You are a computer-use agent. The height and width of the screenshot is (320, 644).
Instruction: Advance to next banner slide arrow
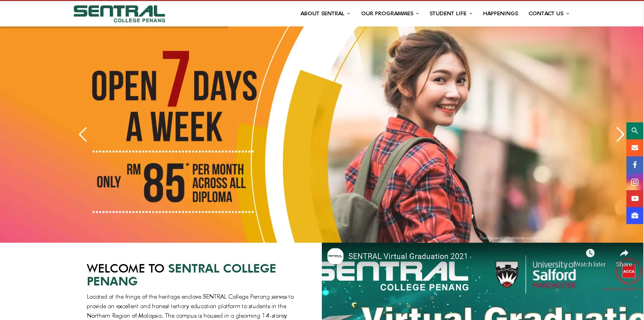point(620,135)
